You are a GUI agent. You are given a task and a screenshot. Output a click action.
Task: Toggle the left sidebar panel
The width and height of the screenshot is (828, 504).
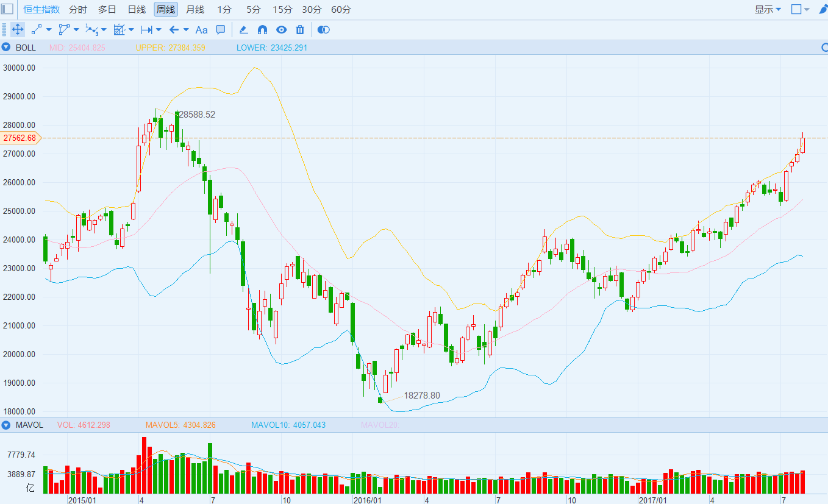[8, 9]
